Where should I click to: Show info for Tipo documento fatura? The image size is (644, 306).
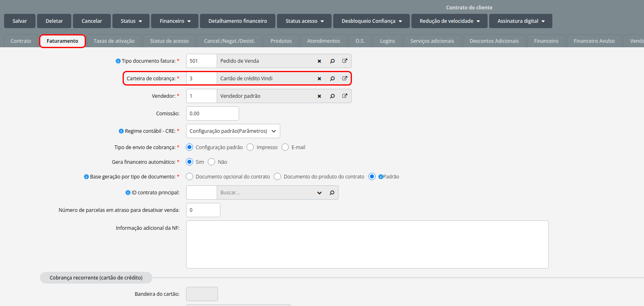tap(118, 61)
